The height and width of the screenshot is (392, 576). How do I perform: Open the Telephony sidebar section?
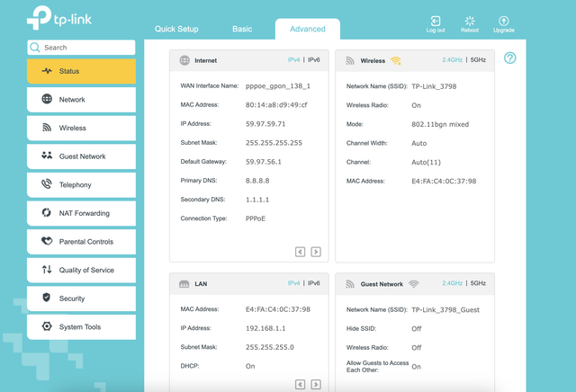81,185
